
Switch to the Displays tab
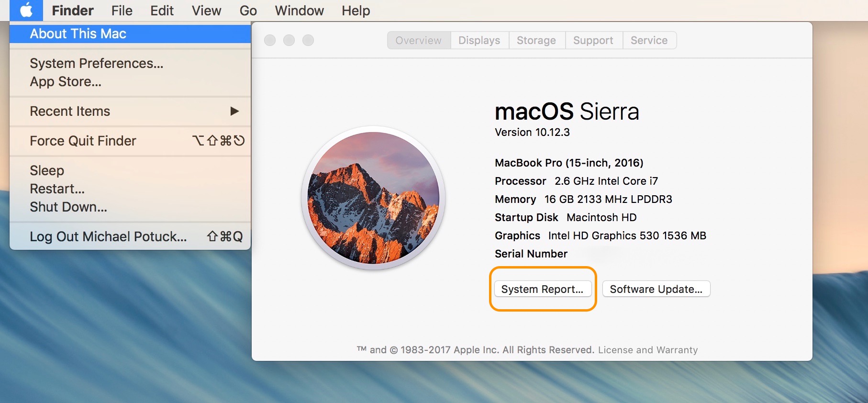pyautogui.click(x=479, y=40)
